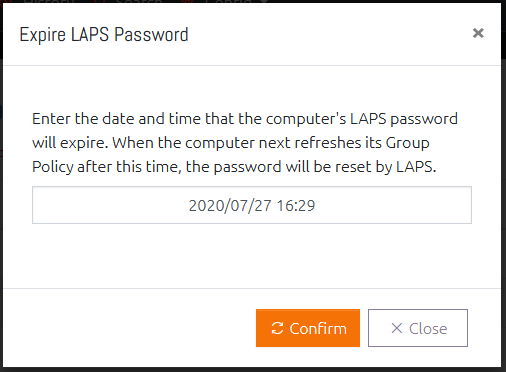Click the dimmed History tab behind dialog
This screenshot has height=372, width=506.
click(48, 1)
